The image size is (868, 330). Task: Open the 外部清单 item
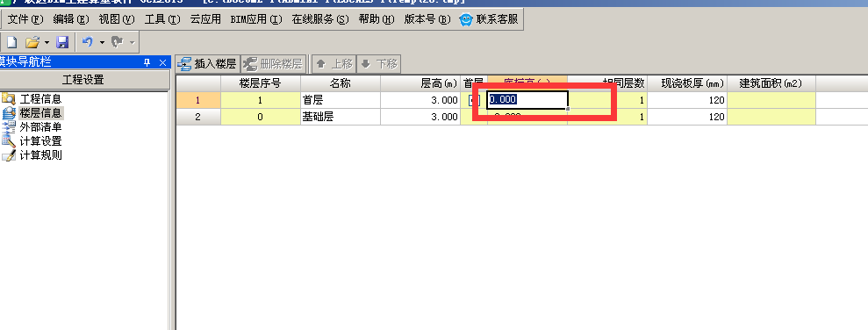coord(32,127)
